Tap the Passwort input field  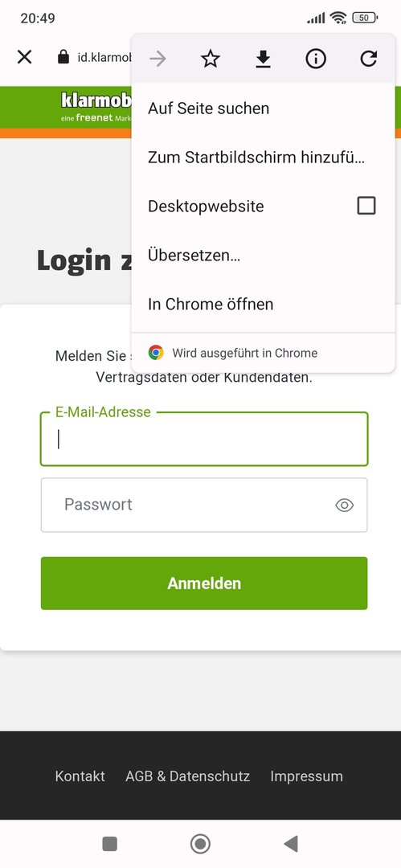204,505
